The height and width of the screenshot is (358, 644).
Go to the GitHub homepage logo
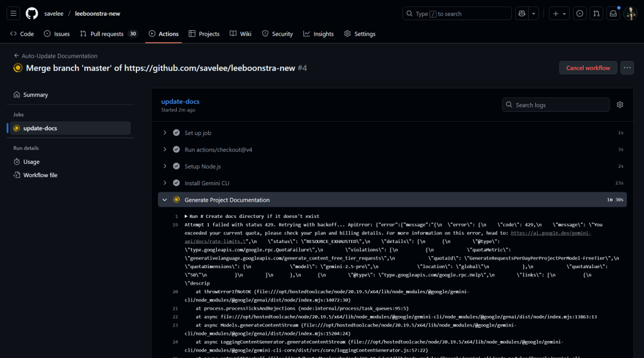tap(31, 14)
